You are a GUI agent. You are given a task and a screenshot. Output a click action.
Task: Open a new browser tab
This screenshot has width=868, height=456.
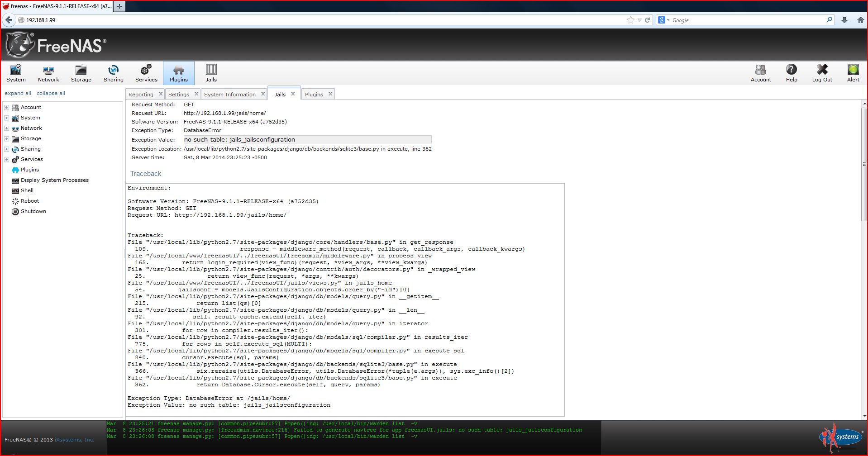pyautogui.click(x=119, y=6)
